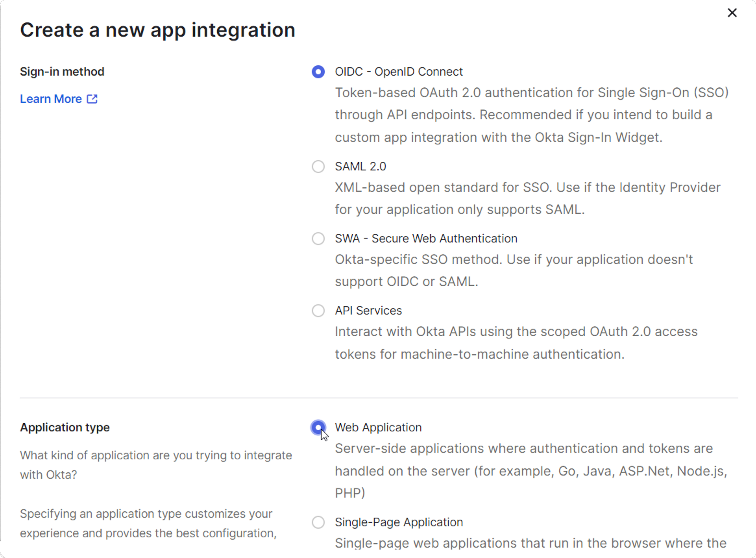Choose the Single-Page Application radio button
Viewport: 756px width, 558px height.
coord(318,522)
